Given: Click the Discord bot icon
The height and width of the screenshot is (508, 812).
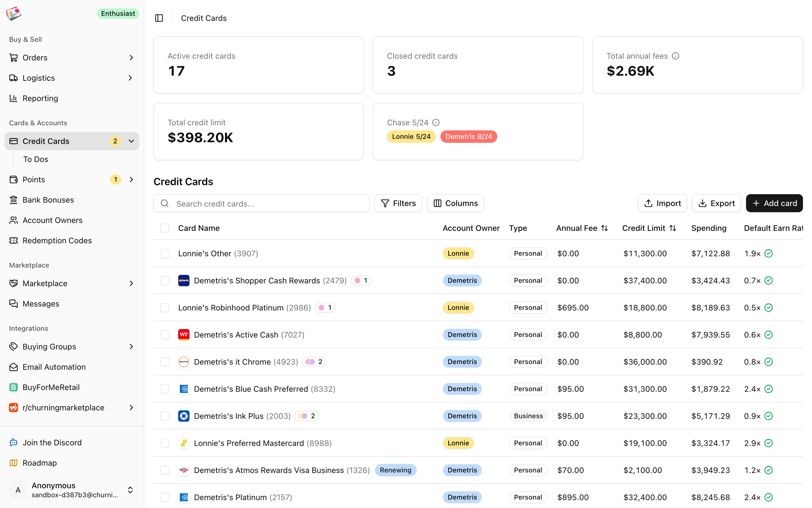Looking at the screenshot, I should pos(14,443).
